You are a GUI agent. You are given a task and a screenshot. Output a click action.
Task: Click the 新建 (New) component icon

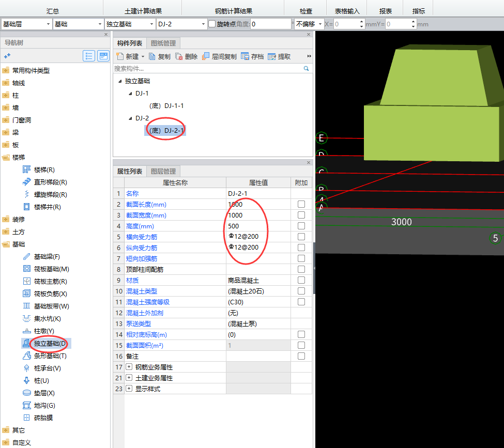[x=120, y=56]
